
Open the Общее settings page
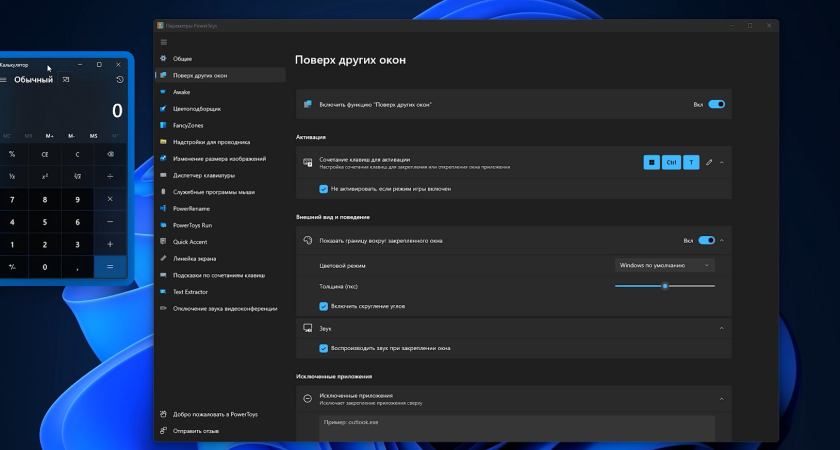pyautogui.click(x=221, y=58)
